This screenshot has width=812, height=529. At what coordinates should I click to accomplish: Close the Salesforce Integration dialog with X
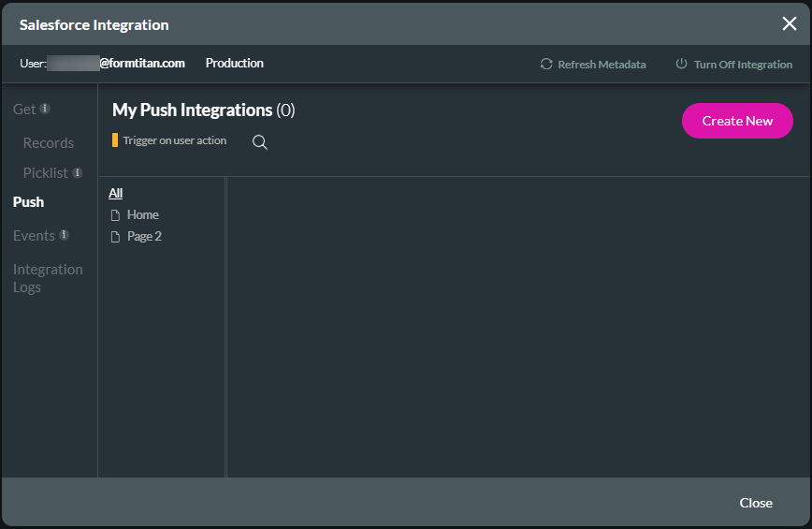(x=790, y=23)
